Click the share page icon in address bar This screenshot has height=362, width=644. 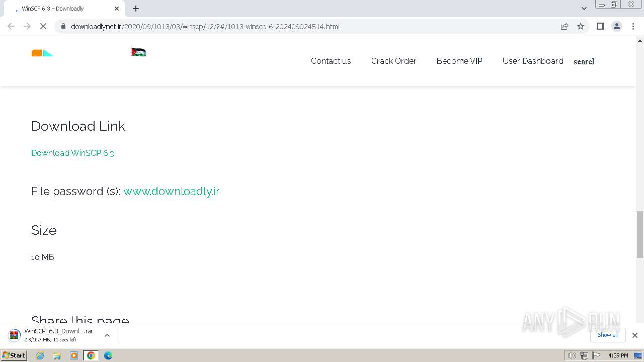tap(565, 26)
